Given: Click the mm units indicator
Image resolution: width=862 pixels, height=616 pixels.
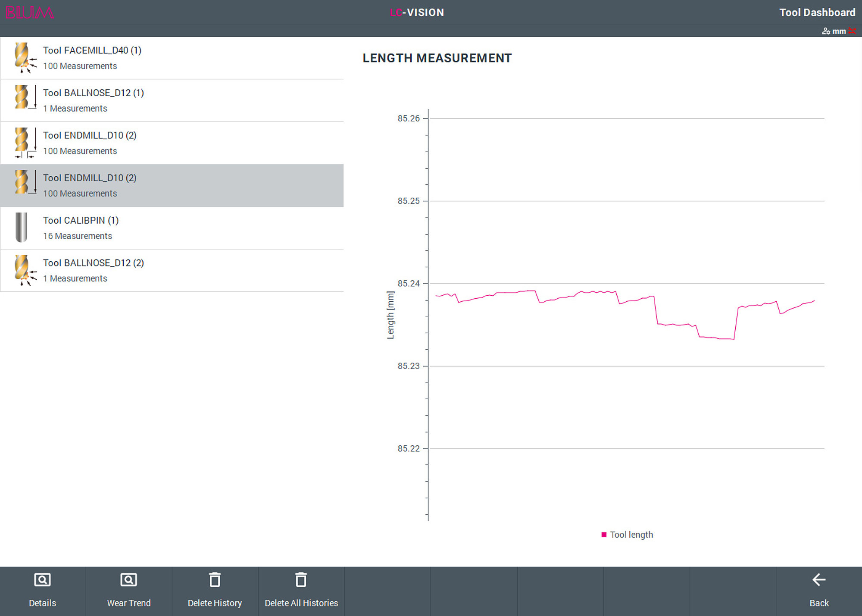Looking at the screenshot, I should (839, 31).
